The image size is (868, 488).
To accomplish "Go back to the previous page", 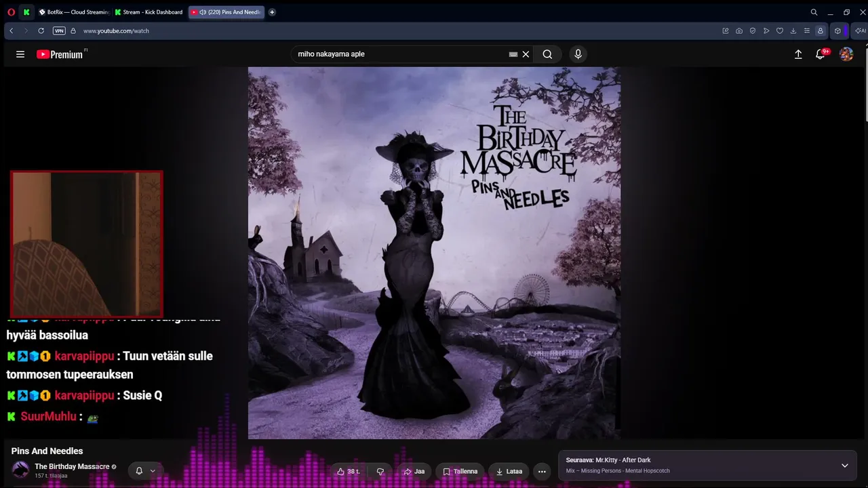I will click(x=12, y=30).
